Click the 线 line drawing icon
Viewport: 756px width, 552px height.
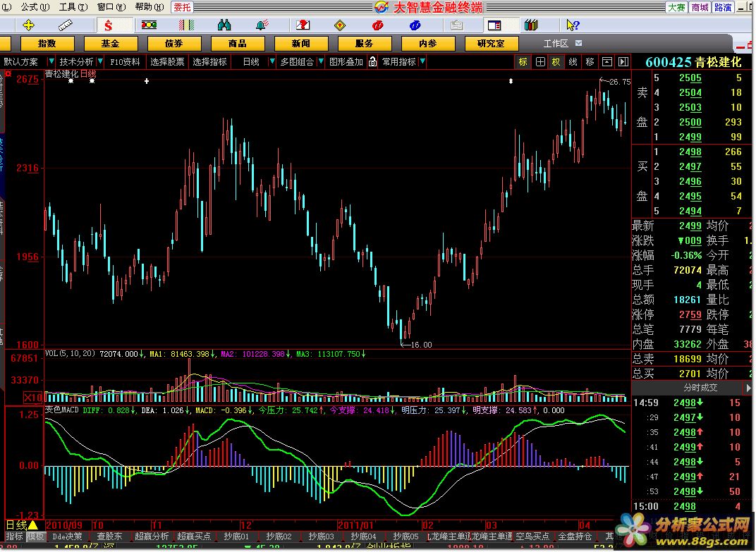[x=573, y=62]
